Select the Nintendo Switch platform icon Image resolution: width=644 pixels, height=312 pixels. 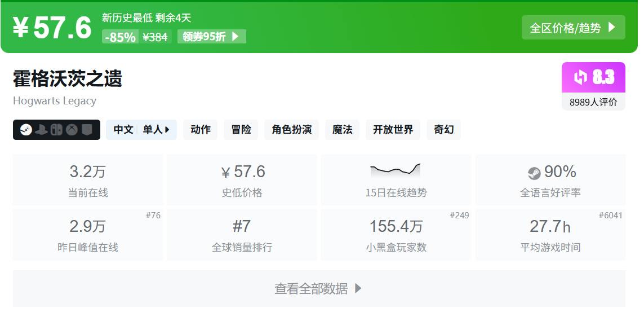[57, 130]
